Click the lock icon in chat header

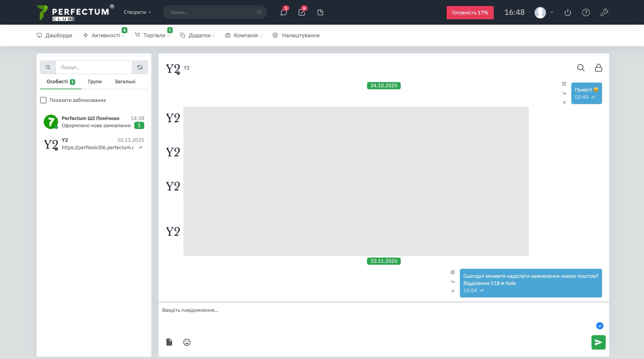[x=598, y=68]
